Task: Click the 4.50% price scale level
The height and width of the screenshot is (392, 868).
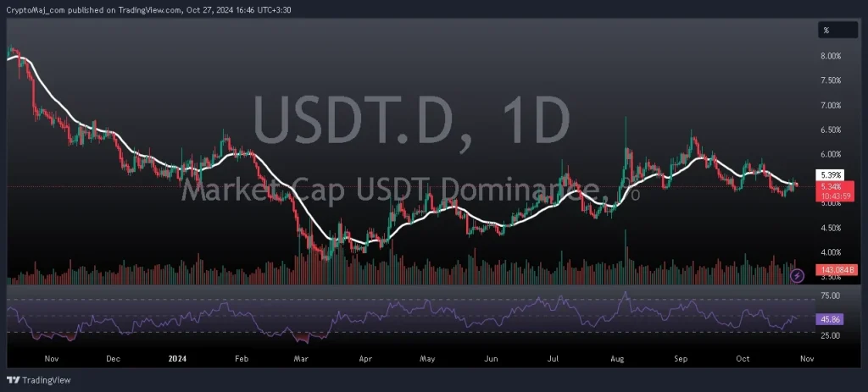Action: point(830,228)
